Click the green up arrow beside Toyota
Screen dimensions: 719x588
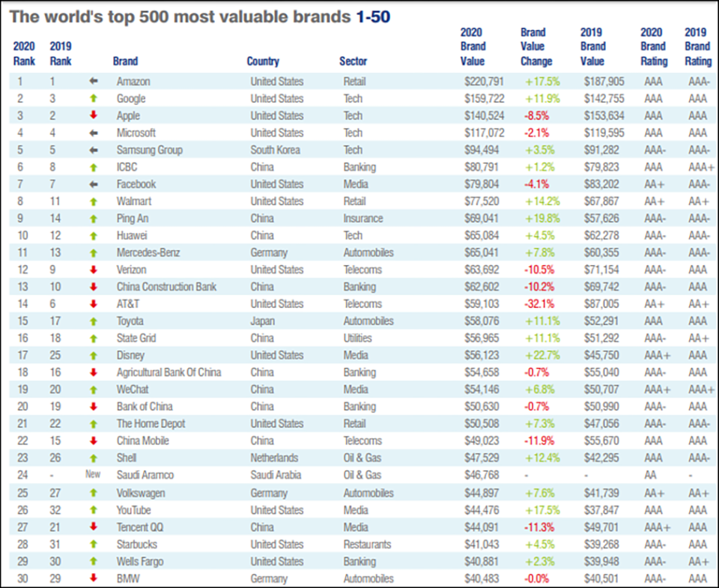pos(94,321)
